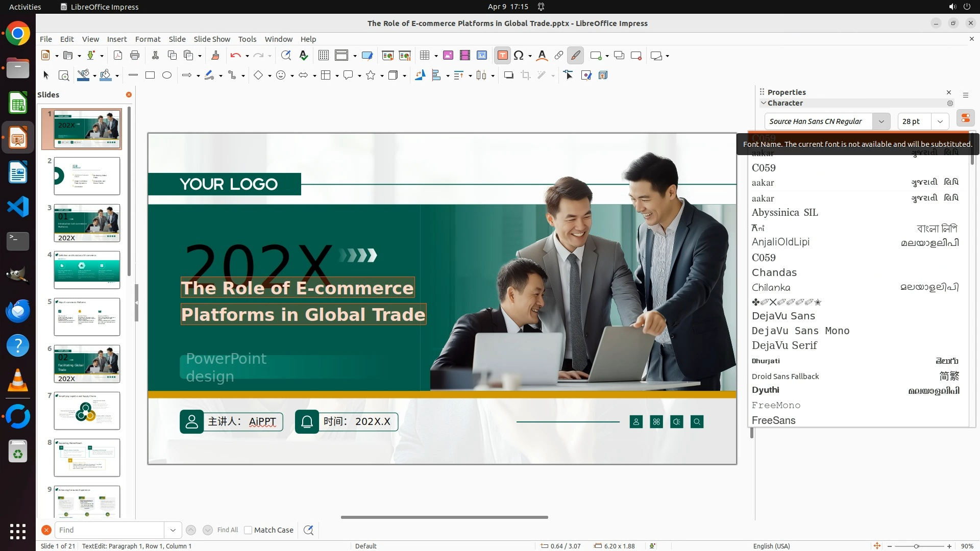Click the Display Grid toolbar icon
This screenshot has width=980, height=551.
[323, 56]
